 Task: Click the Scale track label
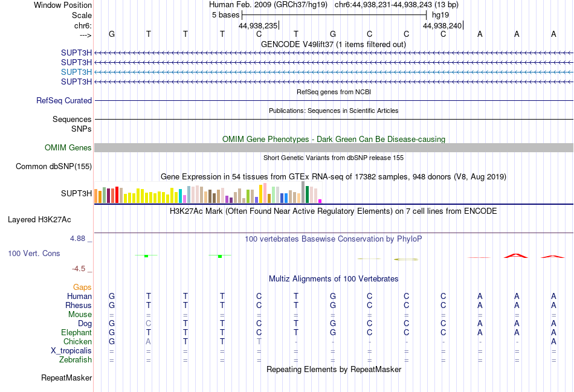pyautogui.click(x=82, y=15)
